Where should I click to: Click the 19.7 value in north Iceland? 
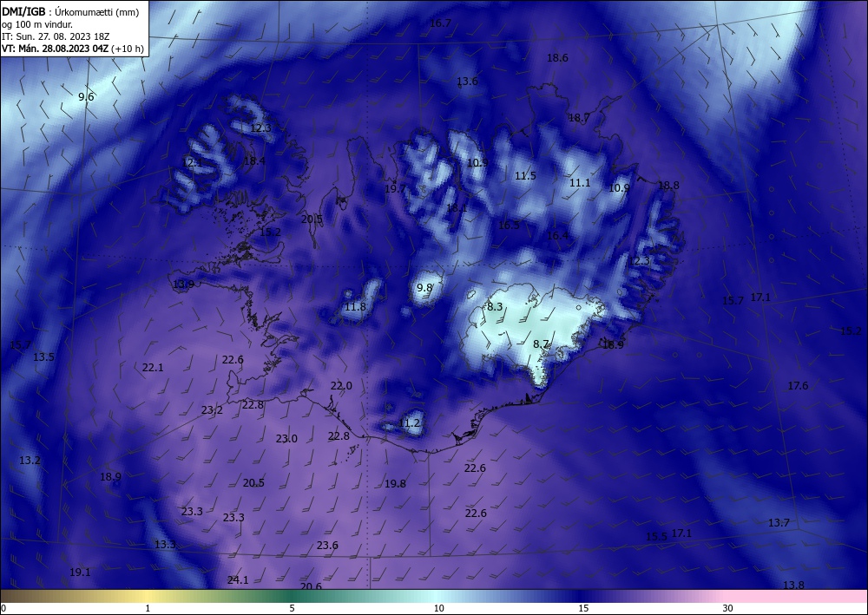[395, 188]
